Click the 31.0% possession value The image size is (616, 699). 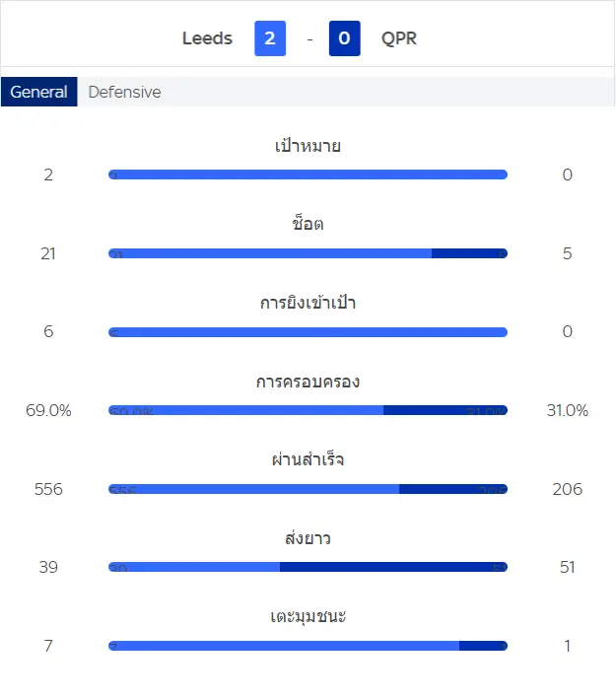tap(568, 410)
